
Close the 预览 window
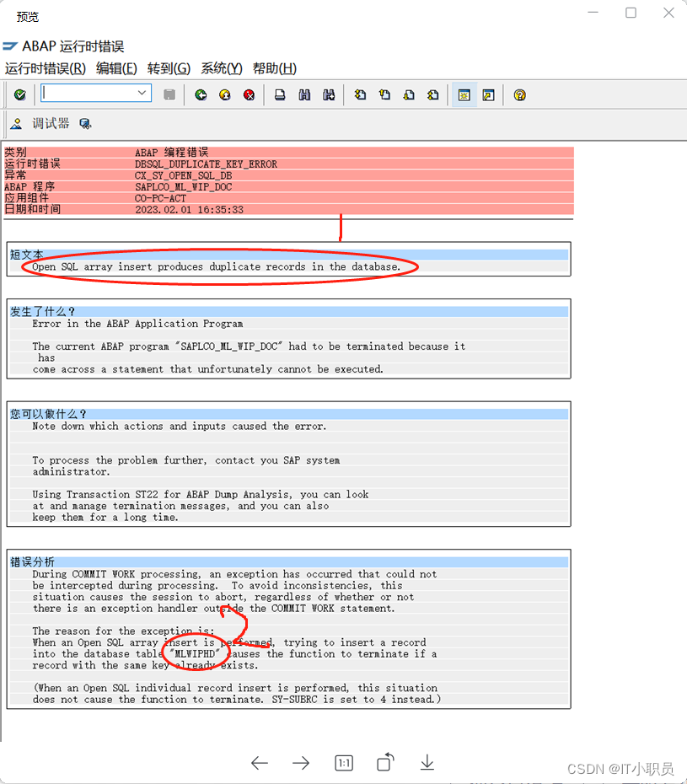tap(669, 13)
